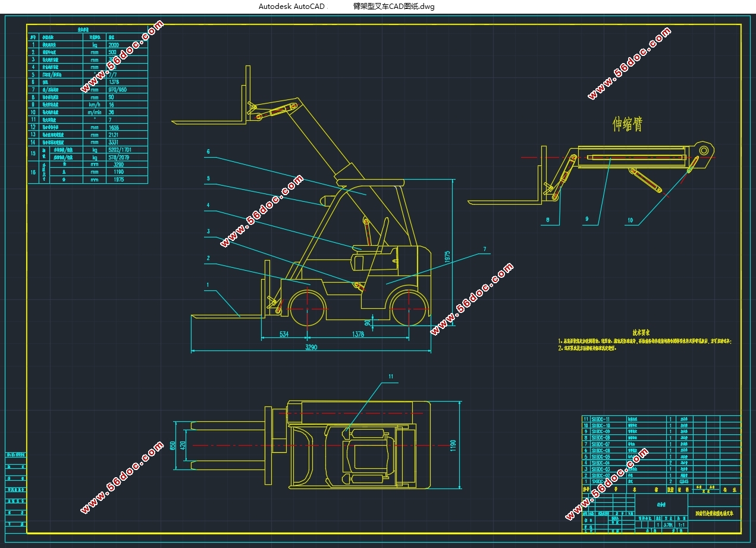The height and width of the screenshot is (548, 756).
Task: Pick the 534 dimension text on side view
Action: point(284,334)
